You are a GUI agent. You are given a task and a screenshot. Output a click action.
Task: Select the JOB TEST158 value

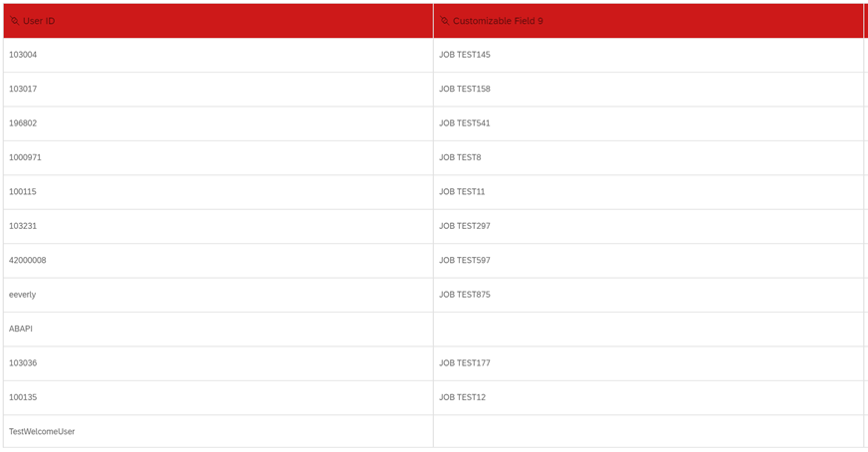465,90
